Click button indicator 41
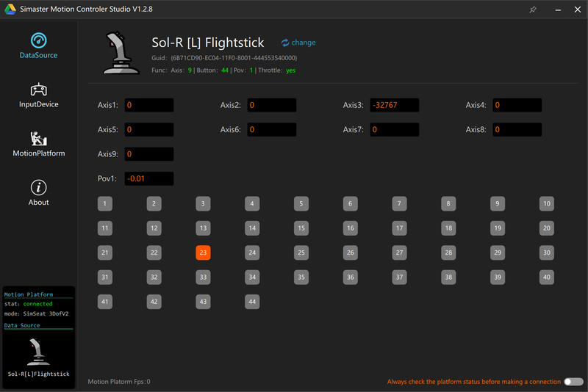 104,302
